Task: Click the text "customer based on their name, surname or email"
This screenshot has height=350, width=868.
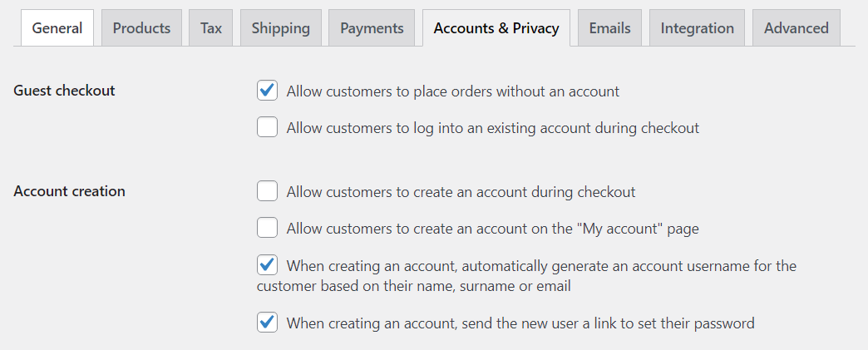Action: (413, 286)
